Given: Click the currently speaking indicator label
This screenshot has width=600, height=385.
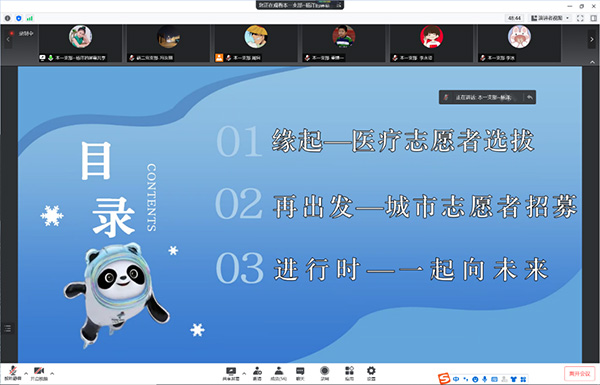Looking at the screenshot, I should (483, 97).
